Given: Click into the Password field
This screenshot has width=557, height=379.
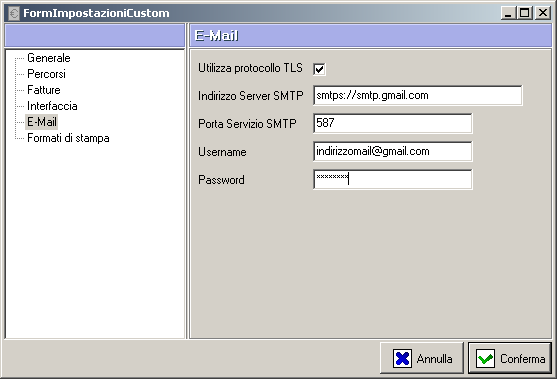Looking at the screenshot, I should [x=393, y=179].
